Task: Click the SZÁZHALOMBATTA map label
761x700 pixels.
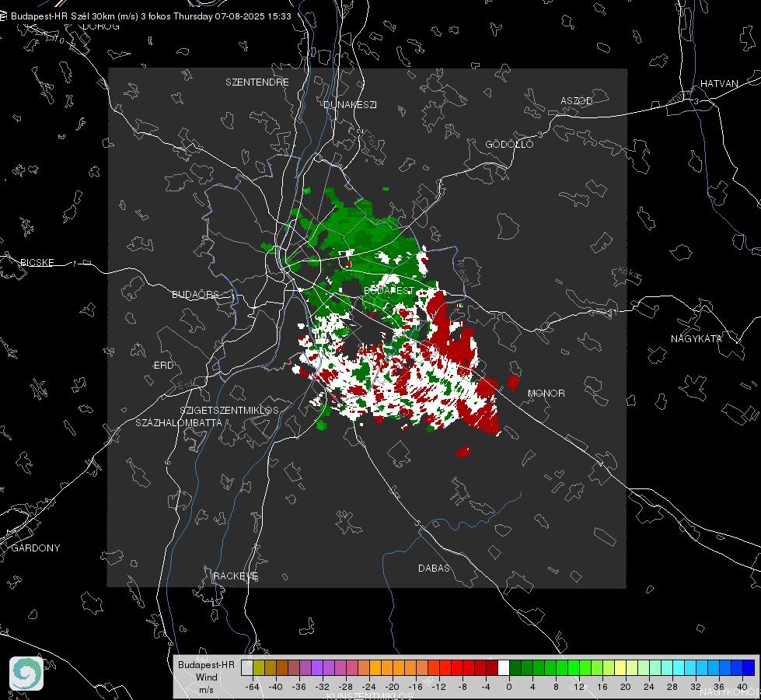Action: click(179, 422)
